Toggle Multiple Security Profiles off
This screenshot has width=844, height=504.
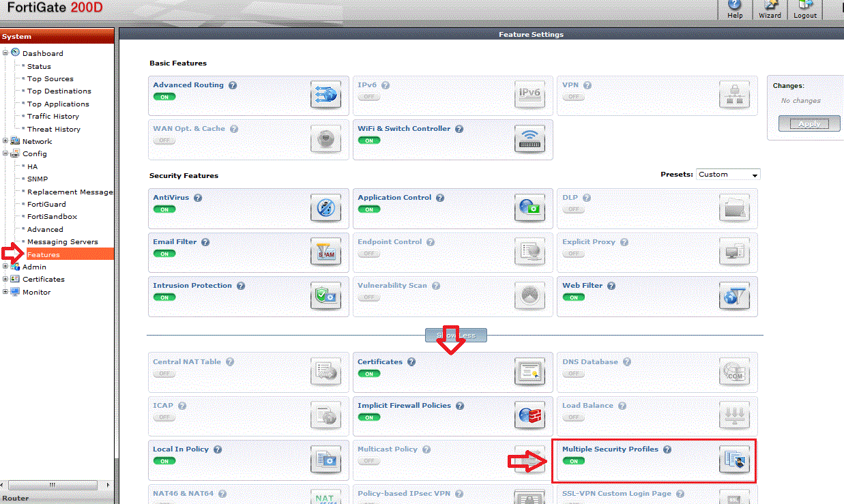pos(573,461)
